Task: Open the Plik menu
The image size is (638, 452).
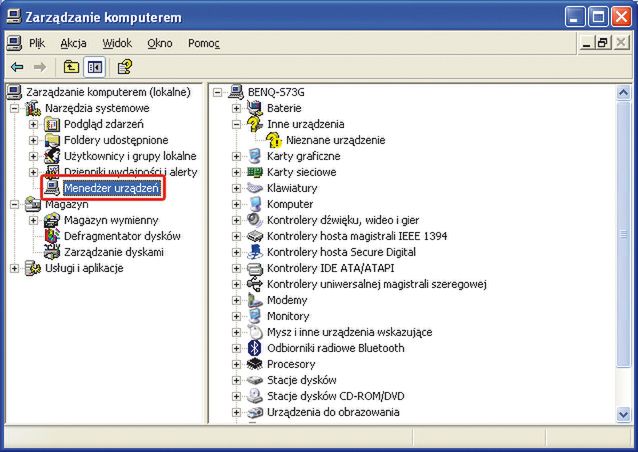Action: (x=37, y=43)
